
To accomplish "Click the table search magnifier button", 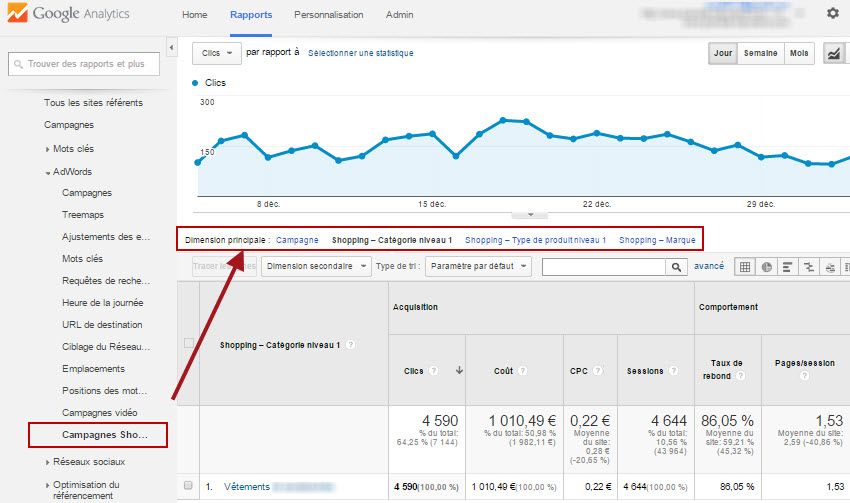I will coord(676,267).
